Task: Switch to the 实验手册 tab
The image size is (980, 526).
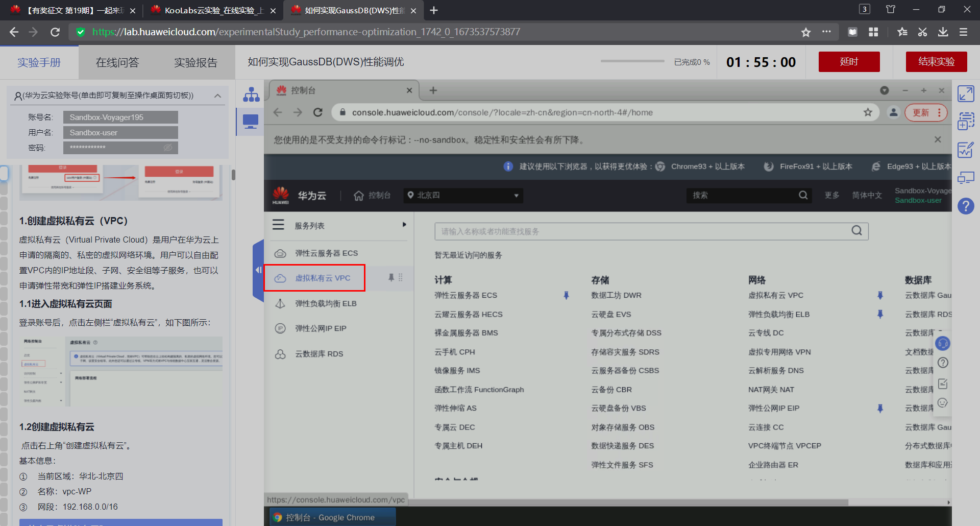Action: [39, 62]
